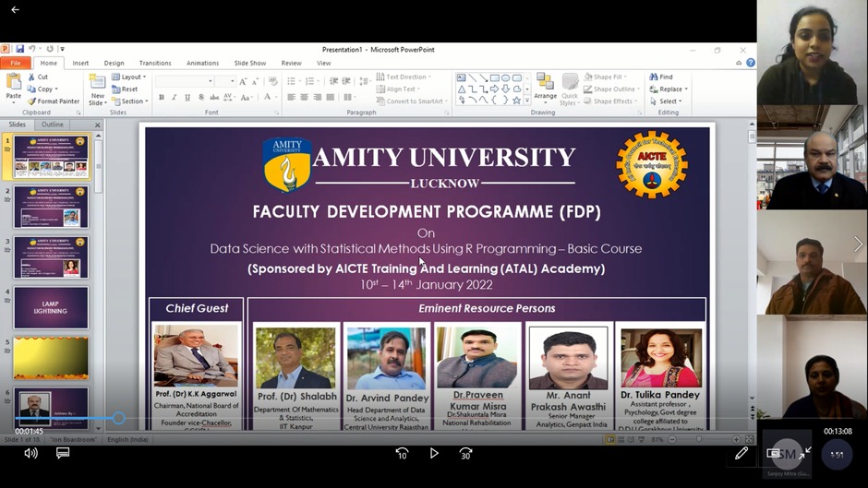Switch to the Slide Show ribbon tab
This screenshot has width=868, height=488.
[249, 63]
